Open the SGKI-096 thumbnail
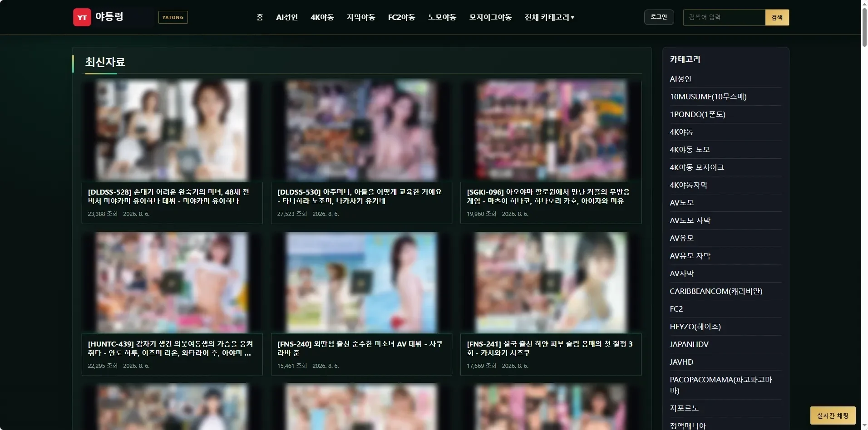 (551, 131)
